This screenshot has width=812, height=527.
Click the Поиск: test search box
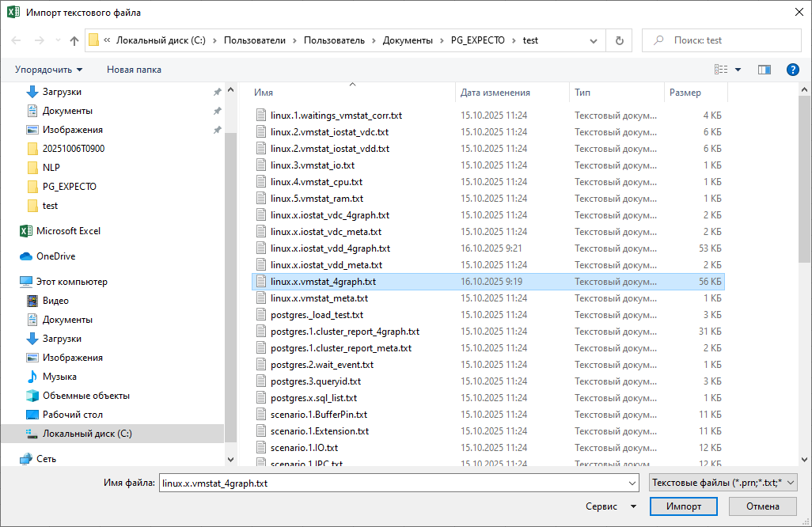point(721,40)
